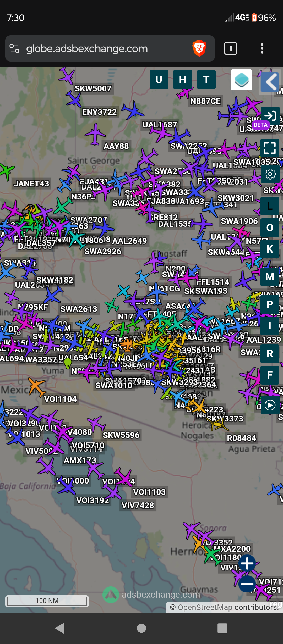Image resolution: width=283 pixels, height=644 pixels.
Task: Click the BETA login arrow icon
Action: 270,116
